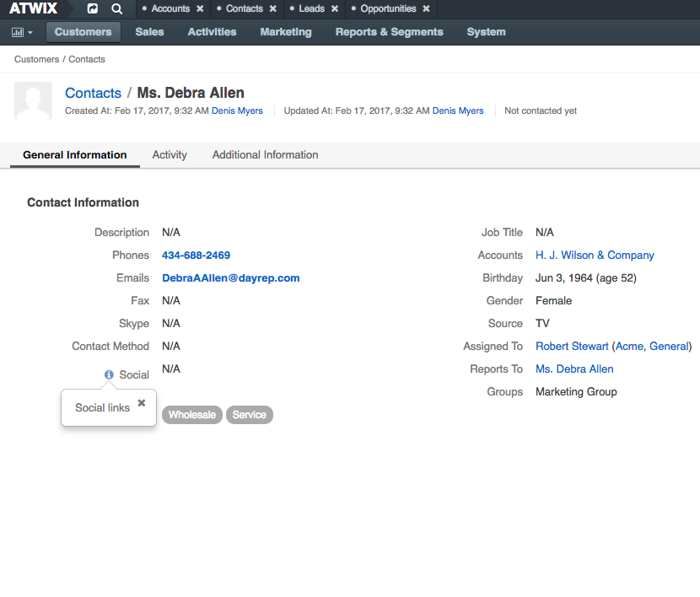
Task: Select the TV source value
Action: tap(542, 324)
